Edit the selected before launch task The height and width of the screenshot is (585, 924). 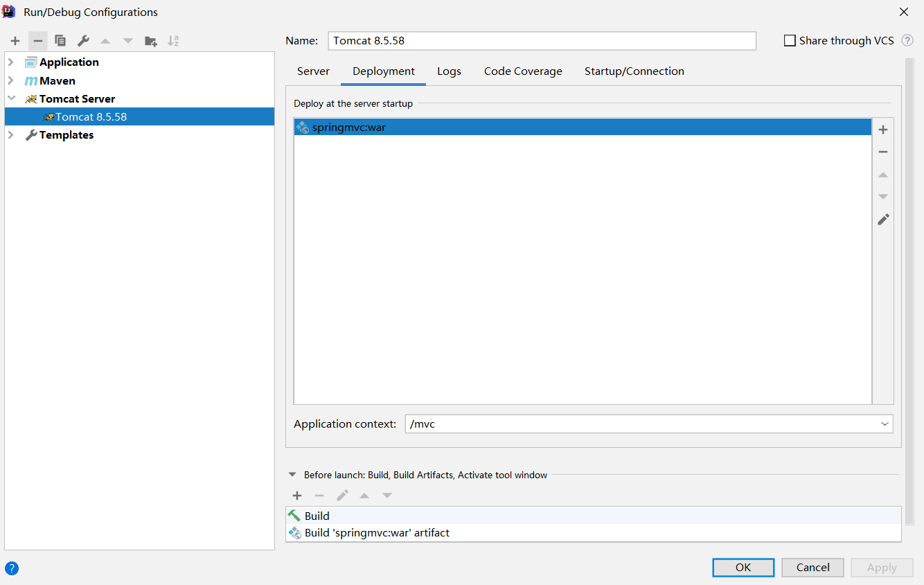click(x=342, y=496)
